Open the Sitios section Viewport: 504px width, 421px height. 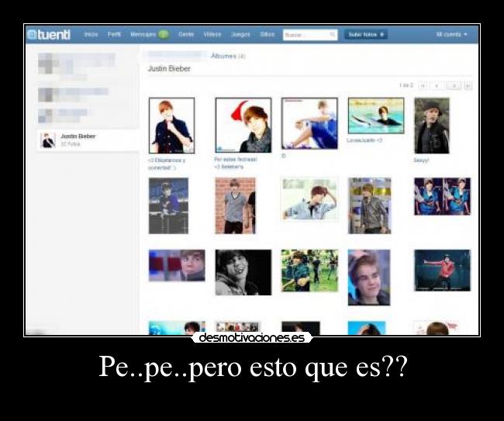pos(268,34)
